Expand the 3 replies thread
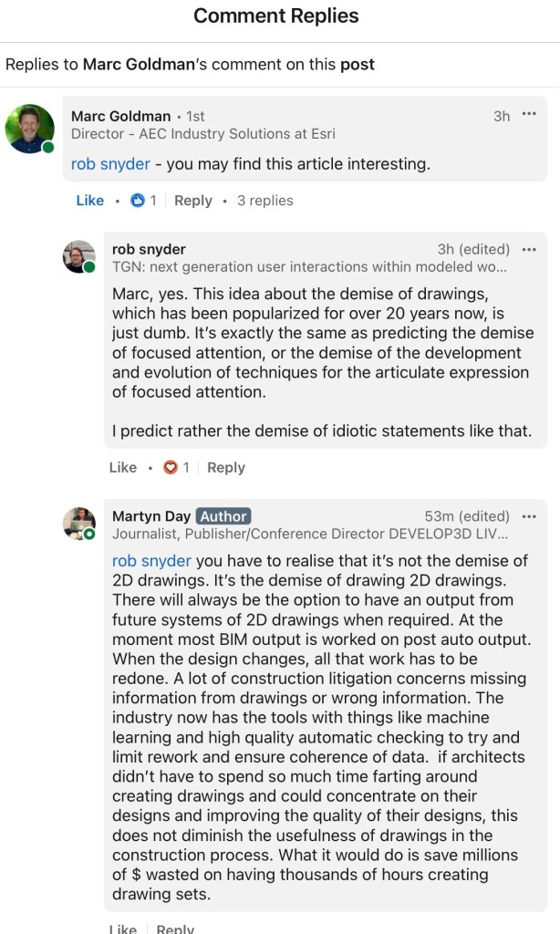Screen dimensions: 560x934 pyautogui.click(x=264, y=201)
